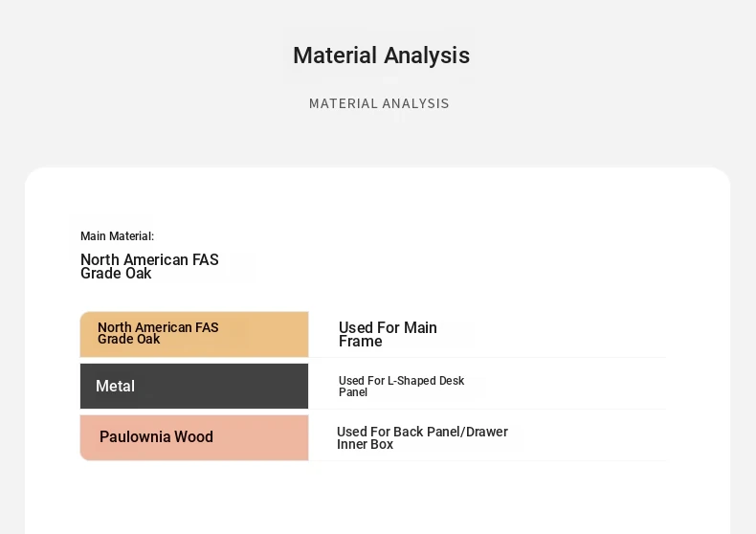
Task: Click the Material Analysis main heading
Action: [x=382, y=56]
